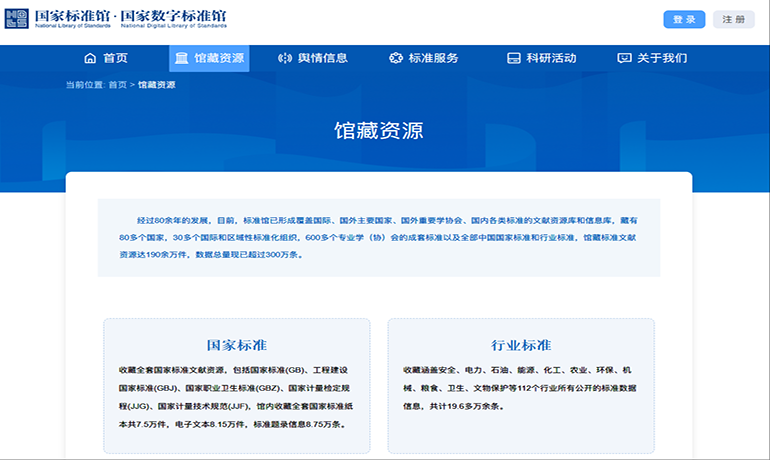This screenshot has height=460, width=770.
Task: Navigate to the 科研活动 menu item
Action: pyautogui.click(x=551, y=58)
